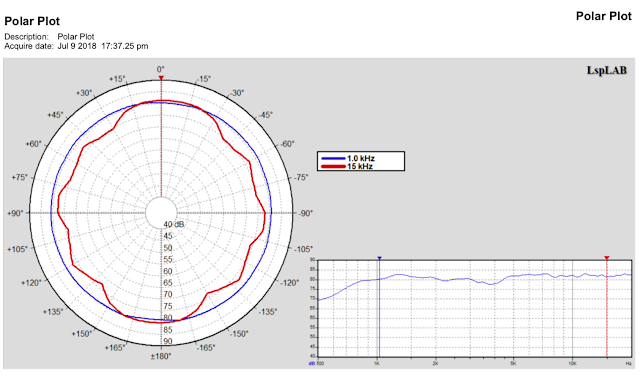
Task: Click the '10K' frequency axis label
Action: click(572, 363)
